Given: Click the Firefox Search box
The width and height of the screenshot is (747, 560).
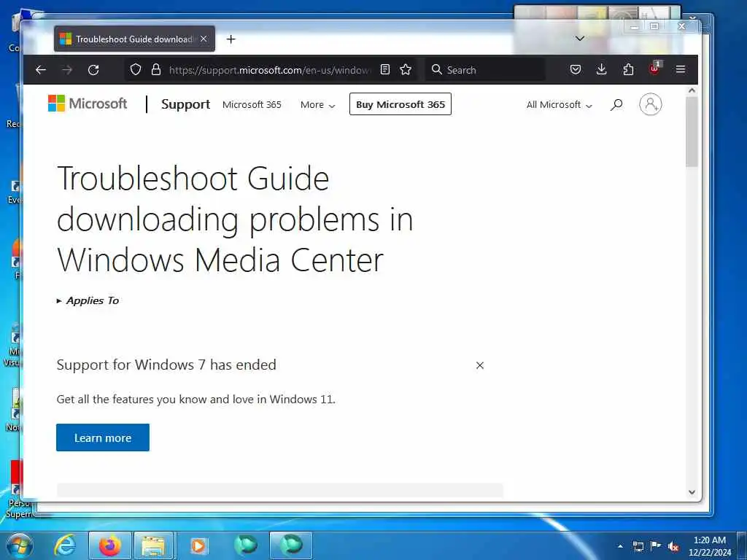Looking at the screenshot, I should (485, 70).
